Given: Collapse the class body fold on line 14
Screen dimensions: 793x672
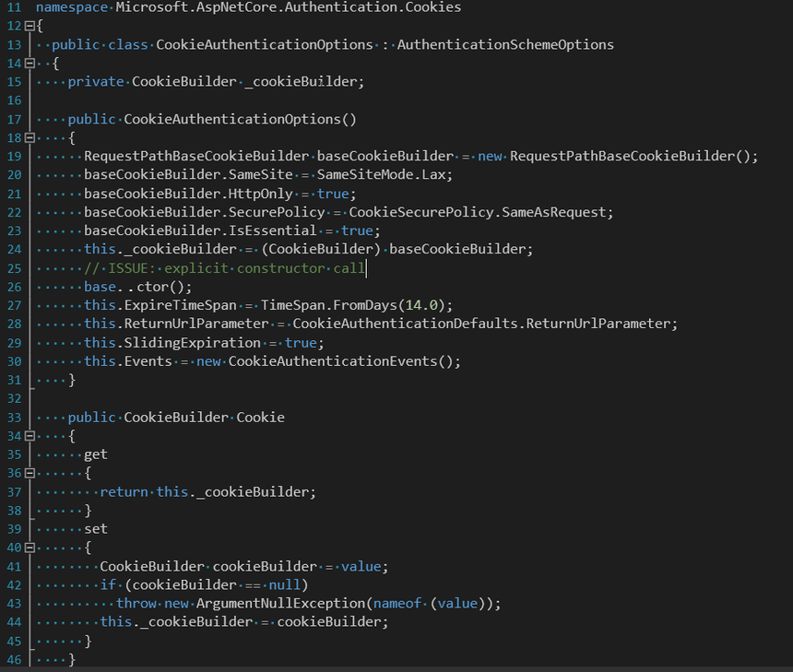Looking at the screenshot, I should click(x=29, y=64).
